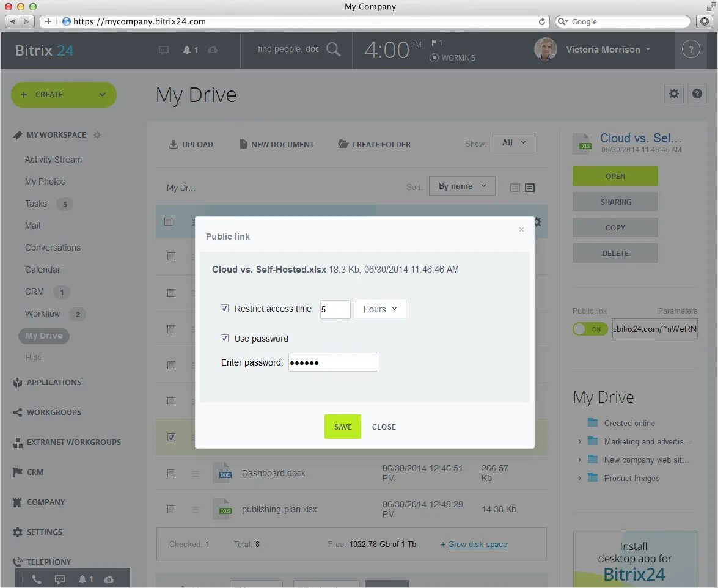Open Telephony section in sidebar

coord(48,562)
